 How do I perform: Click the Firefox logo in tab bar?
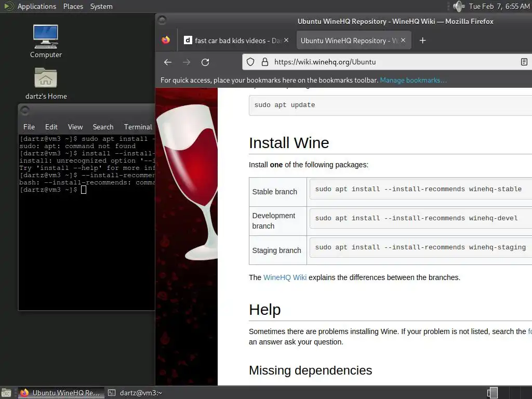point(166,40)
